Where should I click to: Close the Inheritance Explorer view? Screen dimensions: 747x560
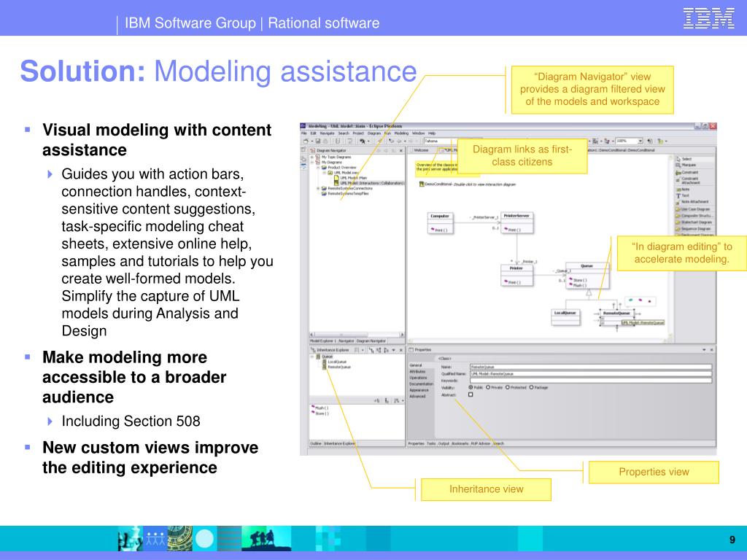click(401, 350)
